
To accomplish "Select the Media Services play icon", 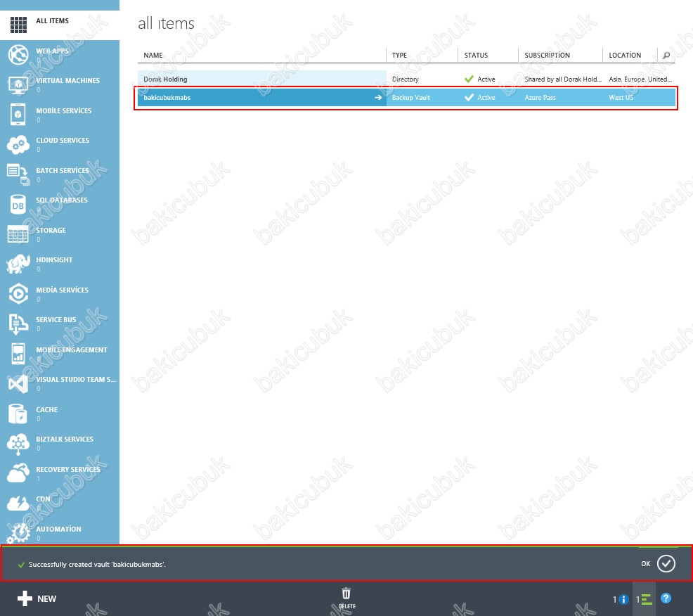I will (18, 294).
